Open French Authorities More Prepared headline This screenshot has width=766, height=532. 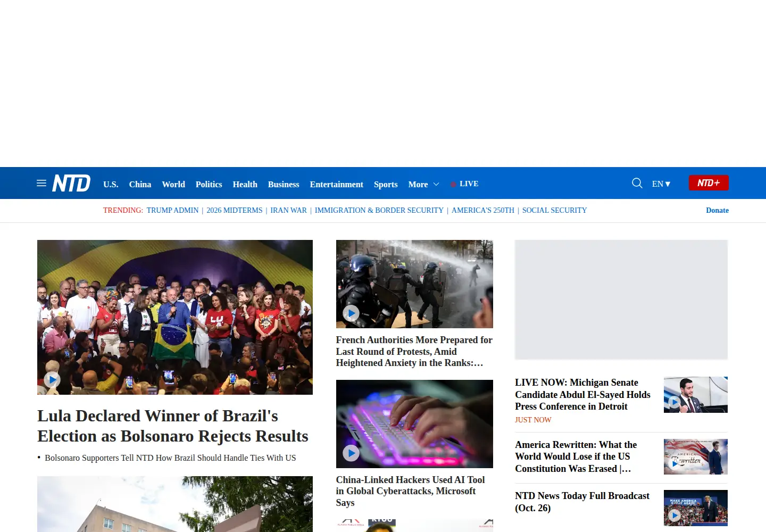pyautogui.click(x=414, y=351)
